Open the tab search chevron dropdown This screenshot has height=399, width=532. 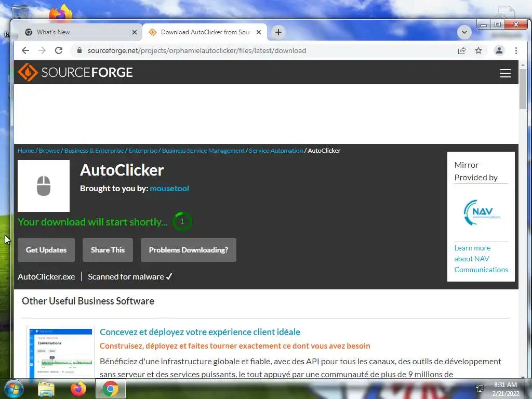(x=464, y=32)
